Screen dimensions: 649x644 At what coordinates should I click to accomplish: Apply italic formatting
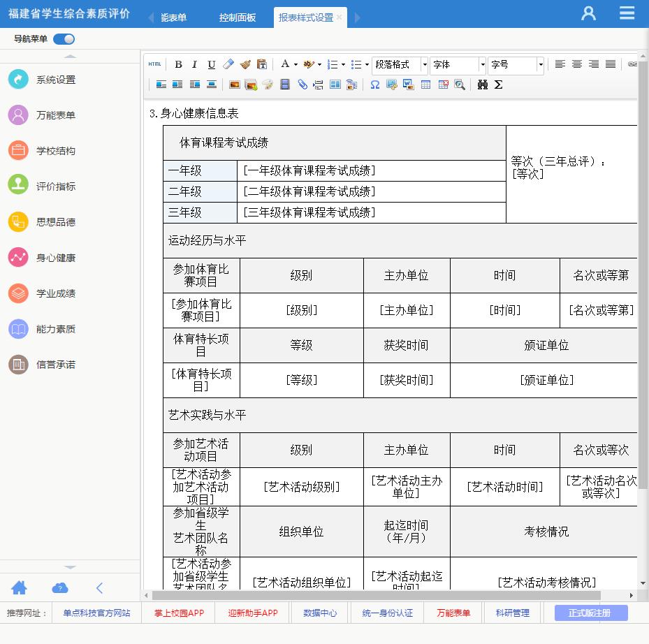click(195, 64)
